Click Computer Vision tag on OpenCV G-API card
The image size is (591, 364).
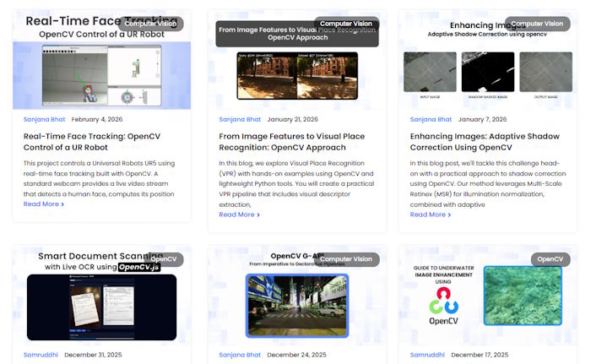346,259
